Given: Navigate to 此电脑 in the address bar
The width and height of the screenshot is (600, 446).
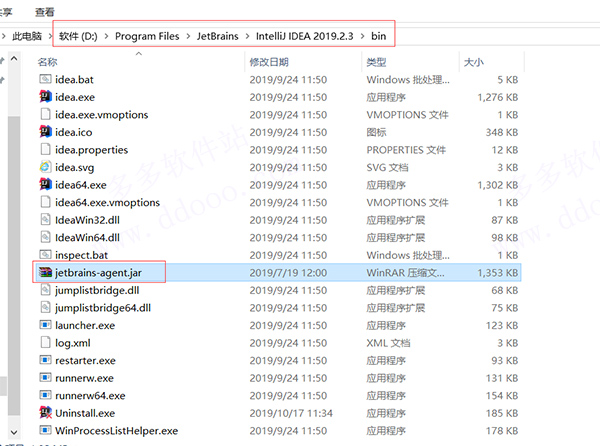Looking at the screenshot, I should point(27,36).
